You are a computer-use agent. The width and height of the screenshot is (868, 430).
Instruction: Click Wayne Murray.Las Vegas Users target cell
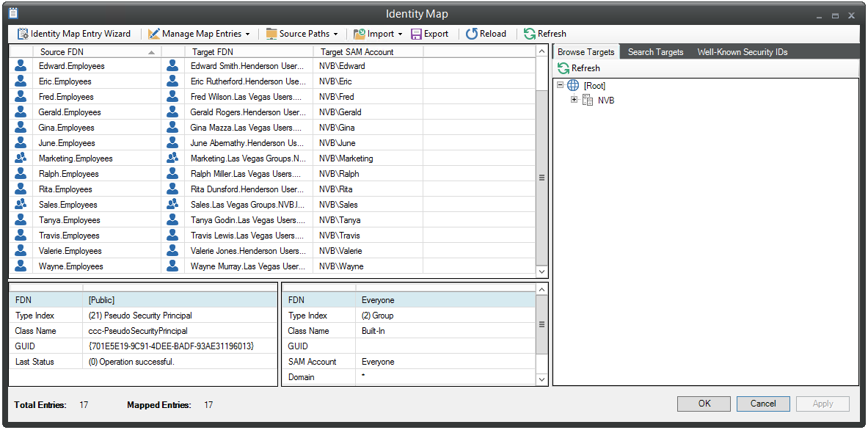248,266
